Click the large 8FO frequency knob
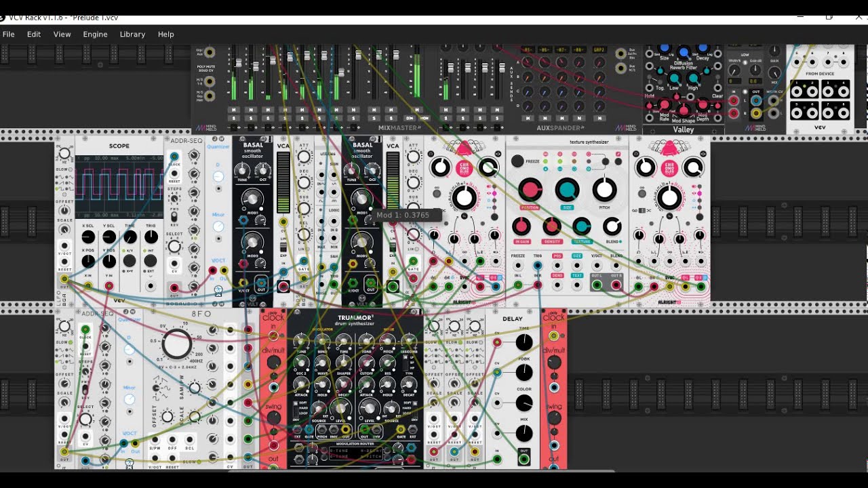The image size is (868, 488). [x=176, y=344]
